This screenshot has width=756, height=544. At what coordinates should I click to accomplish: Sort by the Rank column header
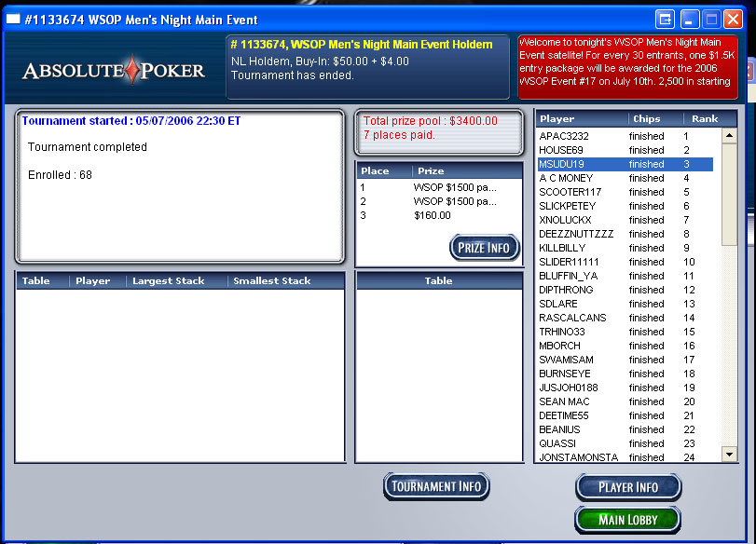(709, 118)
